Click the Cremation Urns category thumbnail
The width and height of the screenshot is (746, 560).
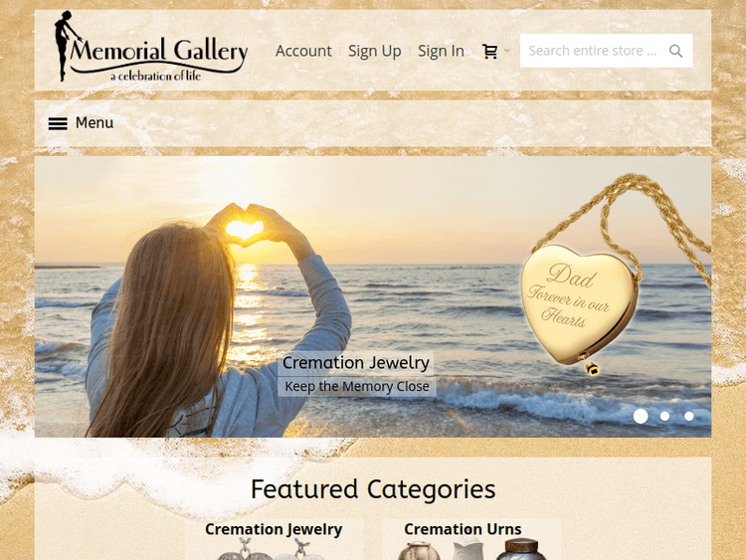coord(471,549)
